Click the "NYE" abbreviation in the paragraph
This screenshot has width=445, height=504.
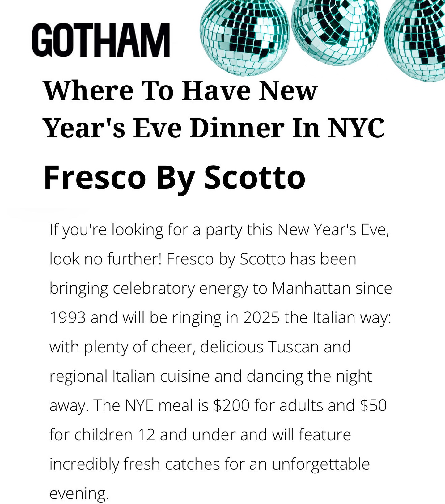click(139, 405)
